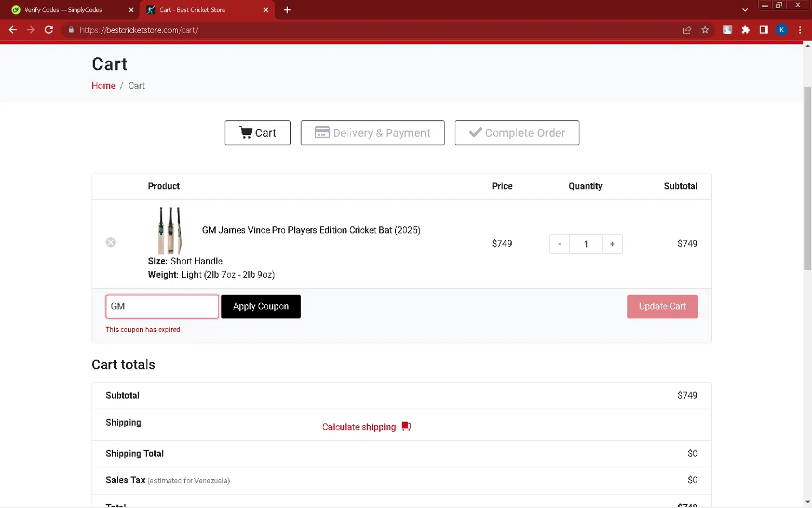Image resolution: width=812 pixels, height=508 pixels.
Task: Apply the coupon code
Action: [x=261, y=307]
